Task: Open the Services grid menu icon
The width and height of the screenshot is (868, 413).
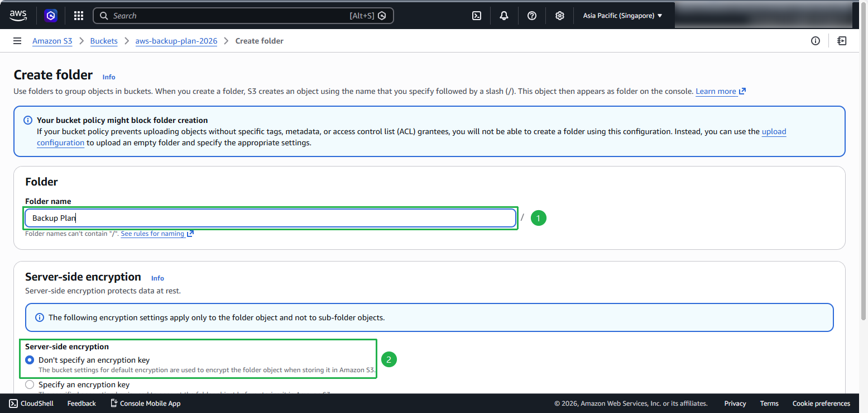Action: click(x=79, y=16)
